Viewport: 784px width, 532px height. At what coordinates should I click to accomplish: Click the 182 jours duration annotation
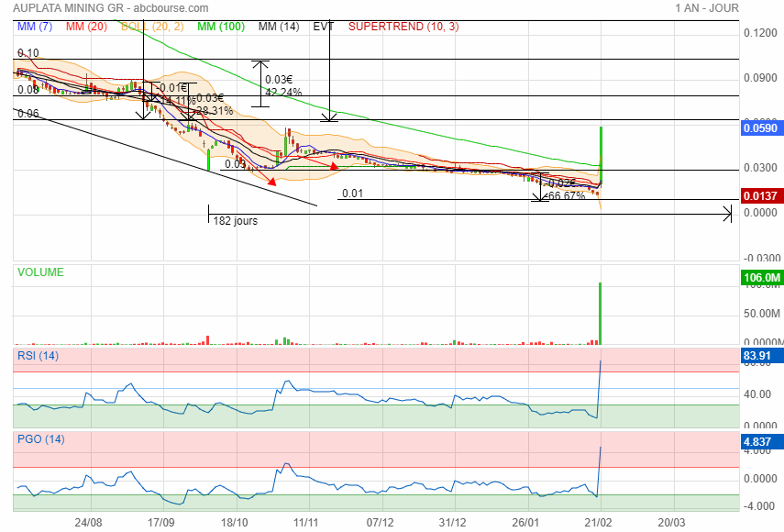click(x=236, y=221)
